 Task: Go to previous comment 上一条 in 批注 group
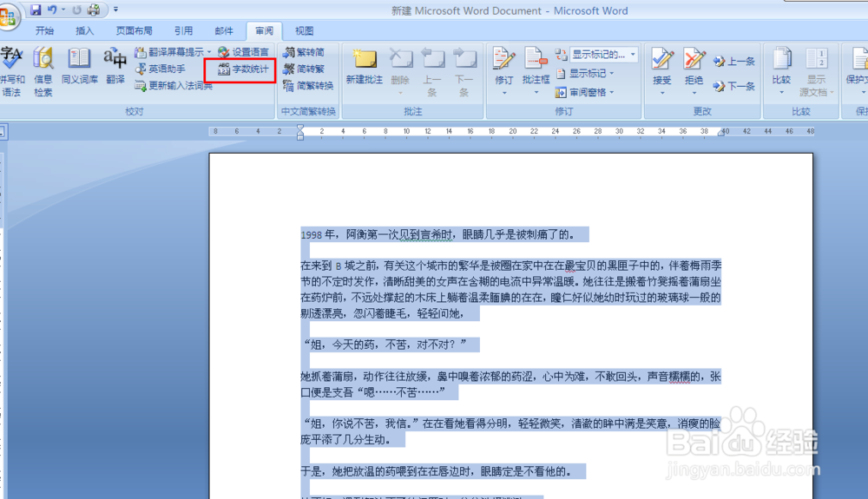[432, 72]
